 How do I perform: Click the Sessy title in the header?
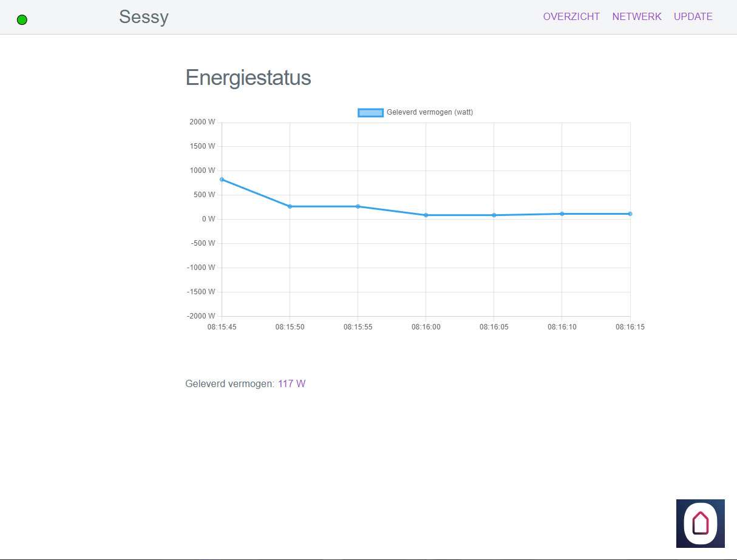143,17
